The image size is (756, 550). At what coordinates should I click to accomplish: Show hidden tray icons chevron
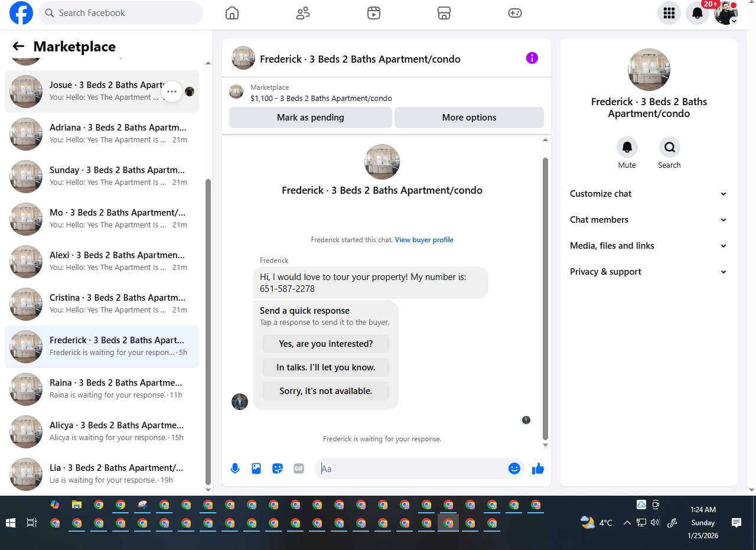(x=627, y=523)
